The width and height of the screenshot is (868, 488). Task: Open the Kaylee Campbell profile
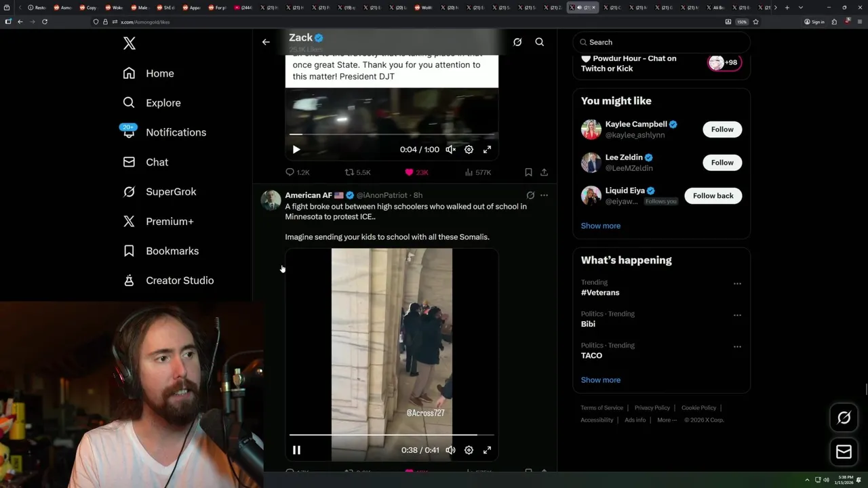tap(636, 125)
